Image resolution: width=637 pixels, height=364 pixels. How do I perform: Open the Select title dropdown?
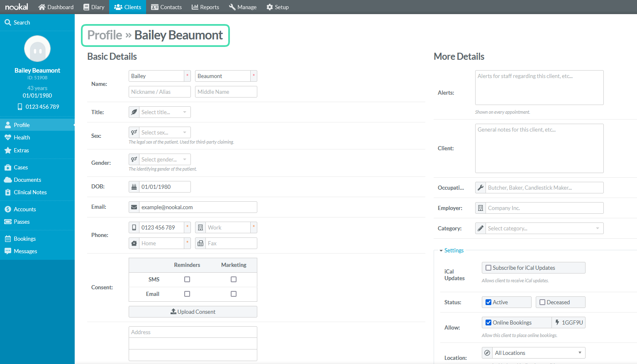click(159, 112)
